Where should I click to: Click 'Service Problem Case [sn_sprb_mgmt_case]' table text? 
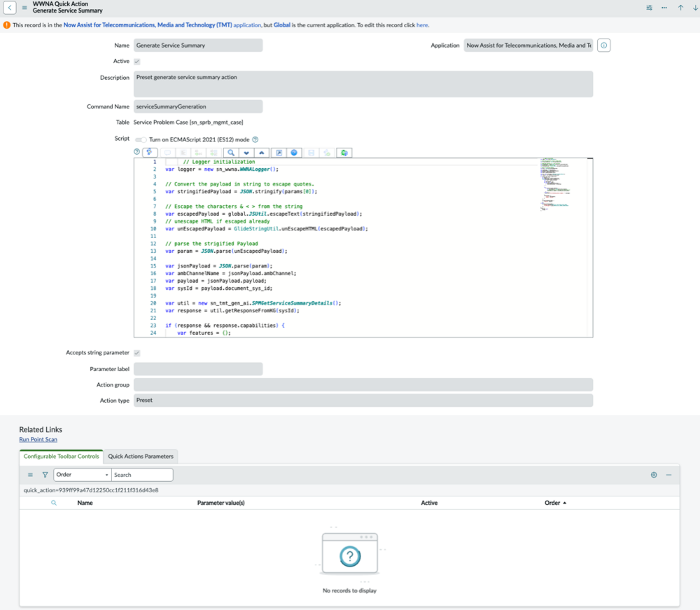coord(188,122)
